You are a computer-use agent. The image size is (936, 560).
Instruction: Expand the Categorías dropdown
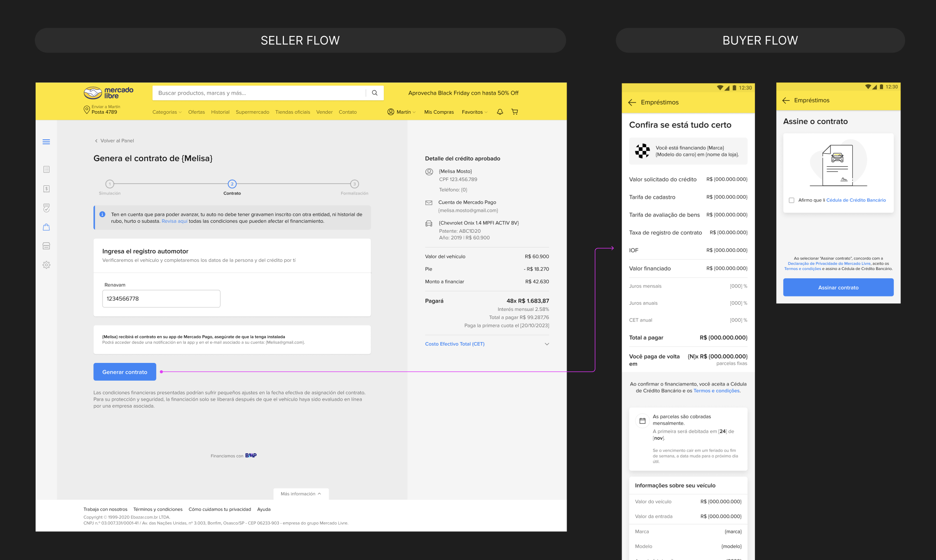point(167,112)
